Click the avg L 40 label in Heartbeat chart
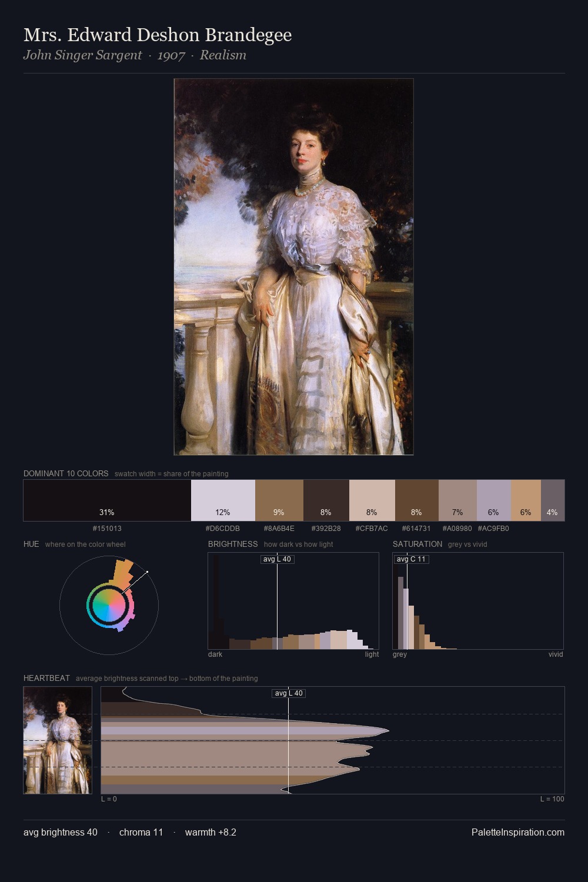The height and width of the screenshot is (882, 588). point(289,693)
